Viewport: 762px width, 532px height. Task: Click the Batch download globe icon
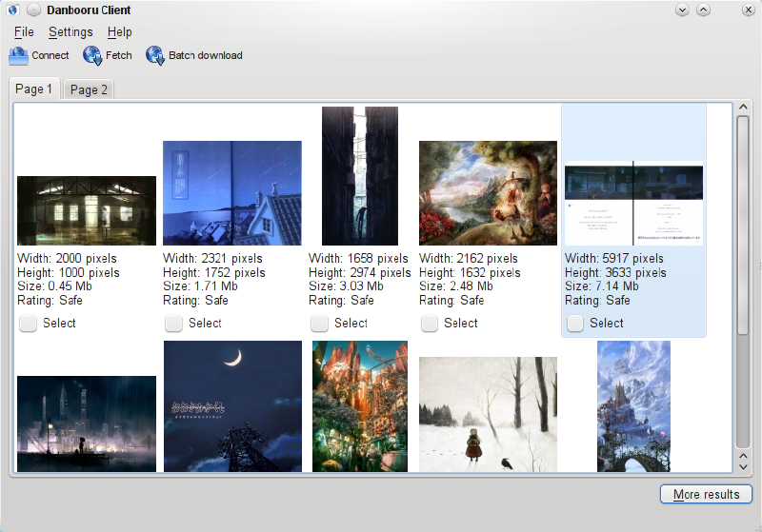(155, 56)
